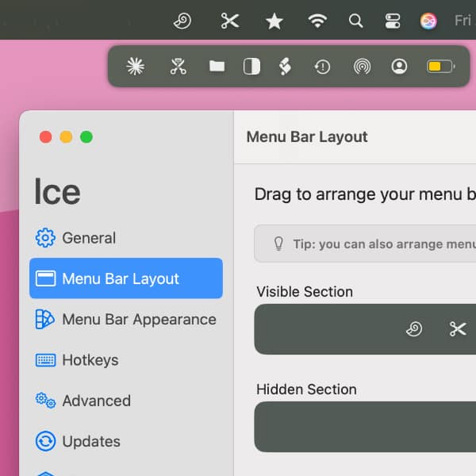Viewport: 476px width, 476px height.
Task: Click the scissors item in Visible Section
Action: click(458, 329)
